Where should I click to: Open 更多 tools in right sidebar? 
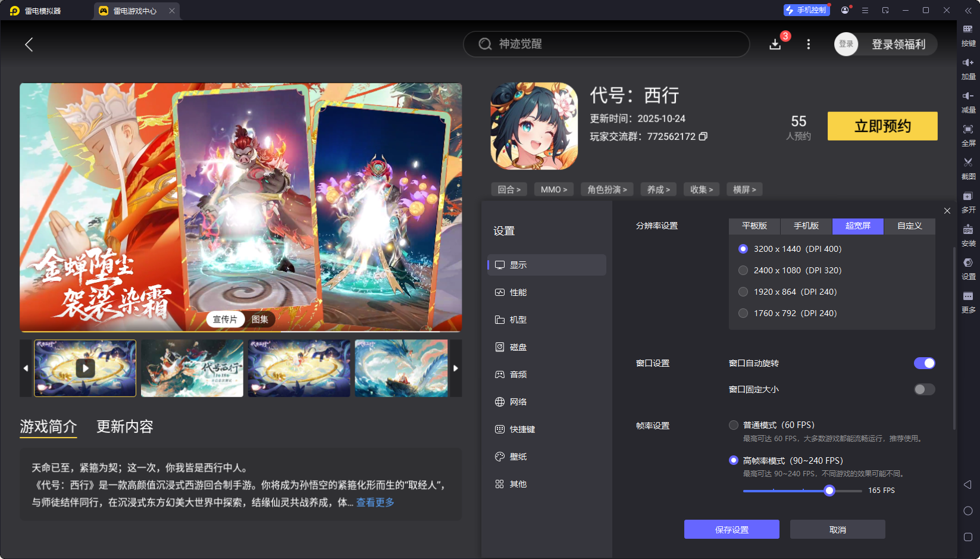tap(968, 302)
